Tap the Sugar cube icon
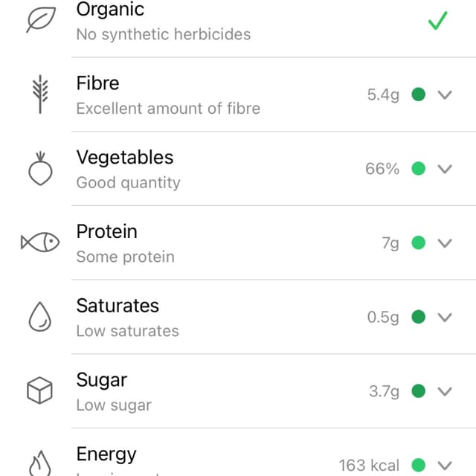Screen dimensions: 476x476 coord(39,390)
